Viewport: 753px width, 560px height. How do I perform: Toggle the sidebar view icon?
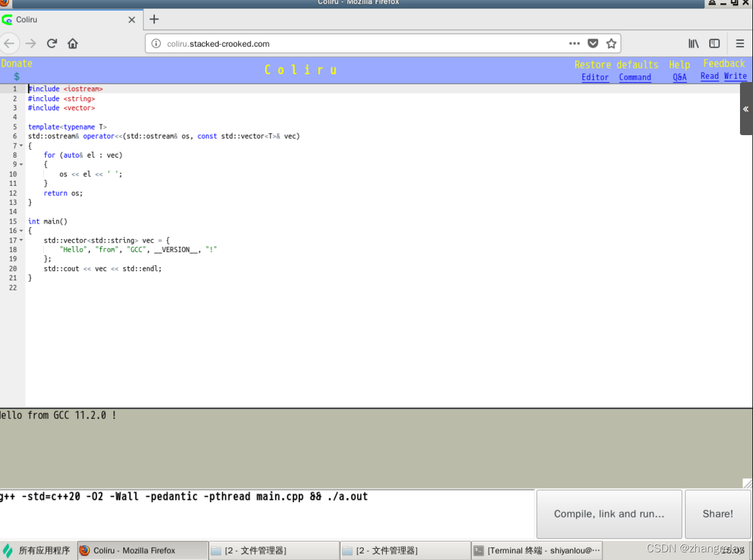714,44
